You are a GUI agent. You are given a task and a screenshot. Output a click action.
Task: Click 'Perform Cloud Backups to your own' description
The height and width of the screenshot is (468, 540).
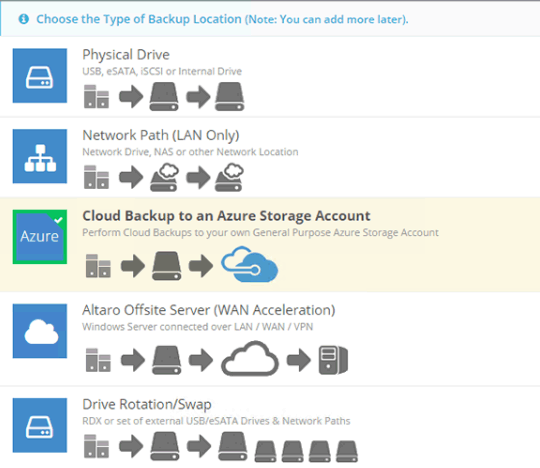click(260, 233)
